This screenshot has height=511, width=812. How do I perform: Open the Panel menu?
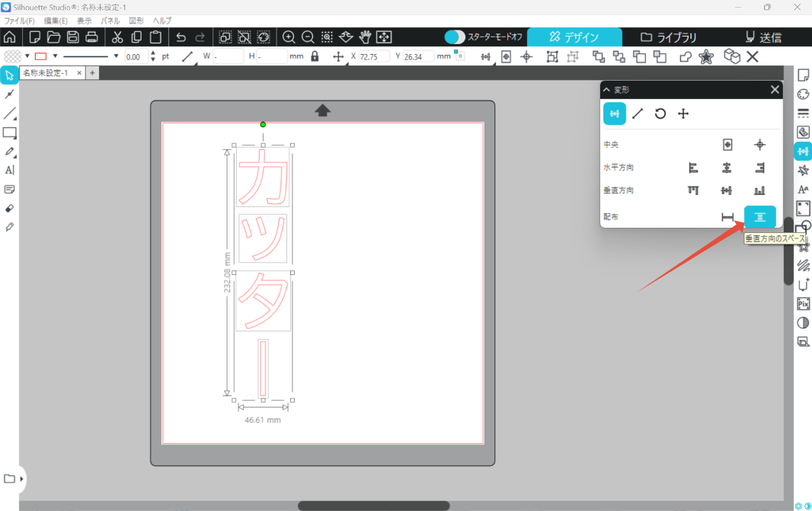(110, 21)
